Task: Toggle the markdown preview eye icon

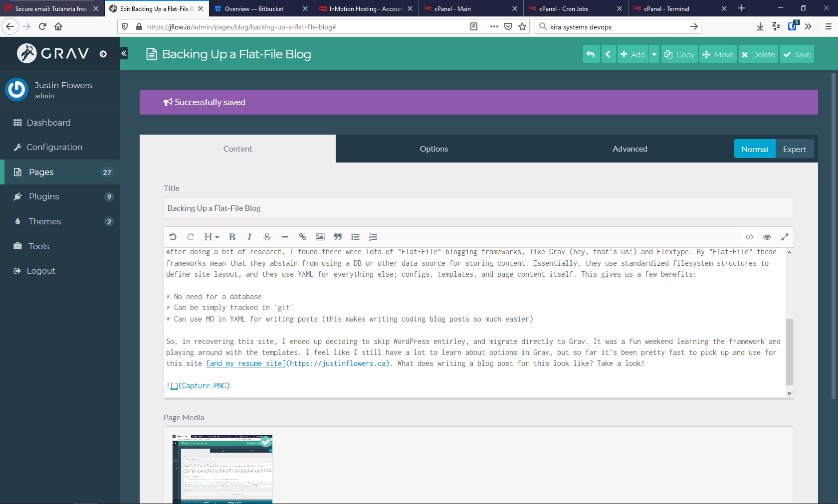Action: [767, 237]
